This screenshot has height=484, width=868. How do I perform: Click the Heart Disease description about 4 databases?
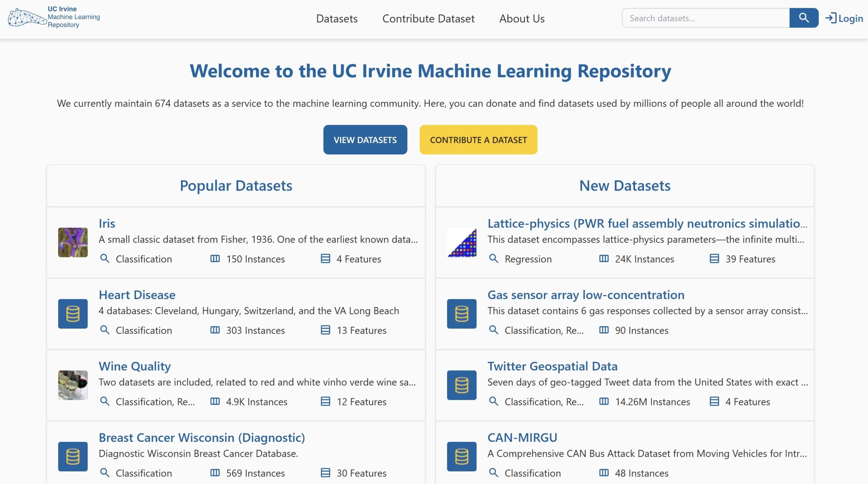(x=249, y=311)
